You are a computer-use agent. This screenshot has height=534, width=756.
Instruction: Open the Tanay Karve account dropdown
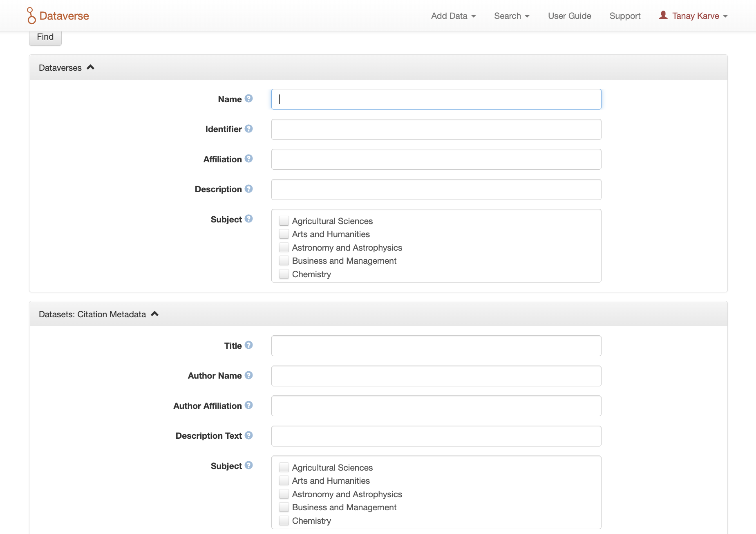693,16
